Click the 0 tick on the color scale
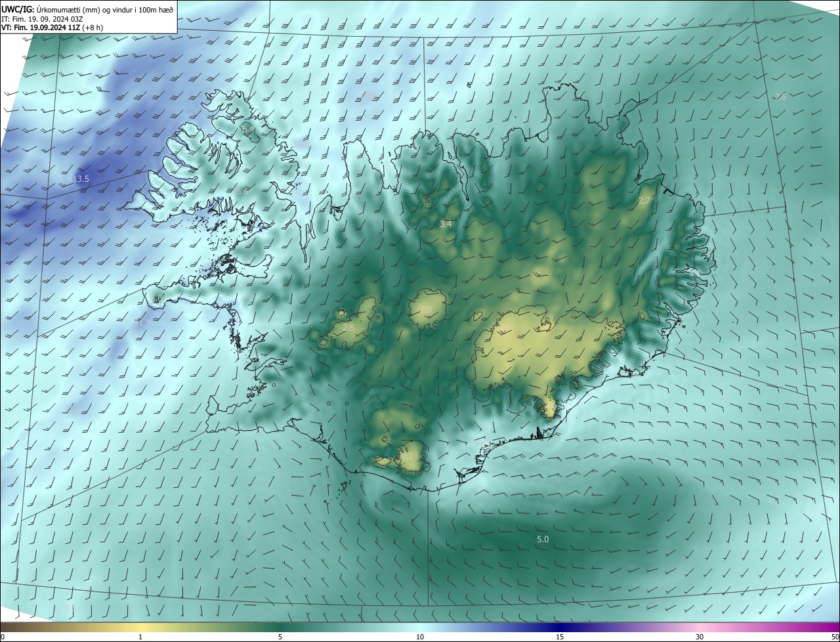840x642 pixels. coord(3,637)
